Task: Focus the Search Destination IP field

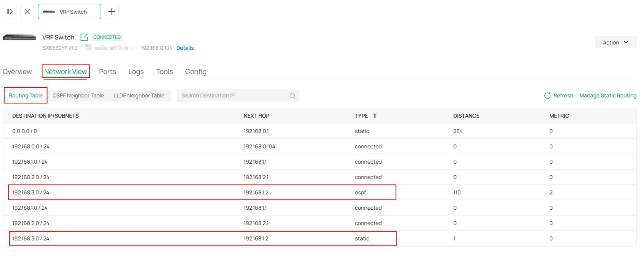Action: click(233, 96)
